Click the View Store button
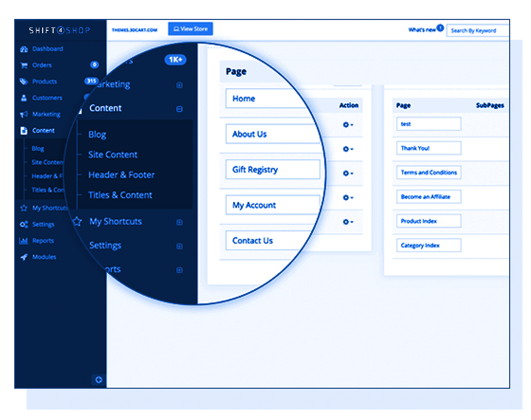 click(190, 29)
